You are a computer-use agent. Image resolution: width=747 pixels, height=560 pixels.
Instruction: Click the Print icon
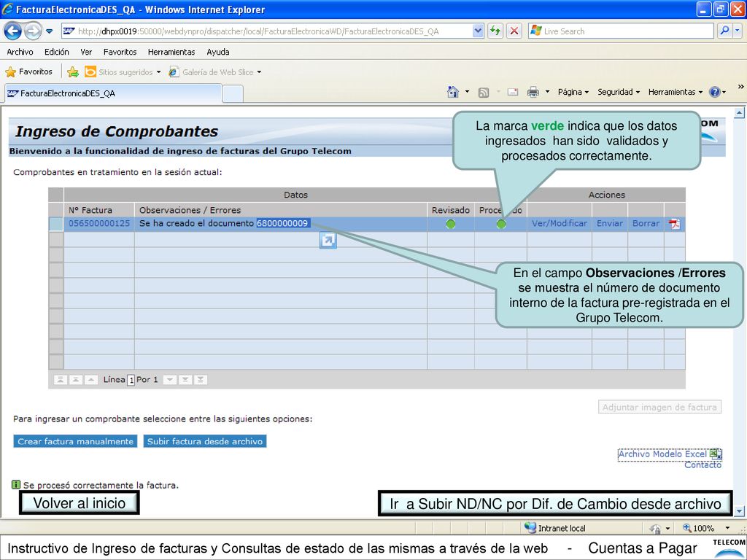pyautogui.click(x=533, y=92)
